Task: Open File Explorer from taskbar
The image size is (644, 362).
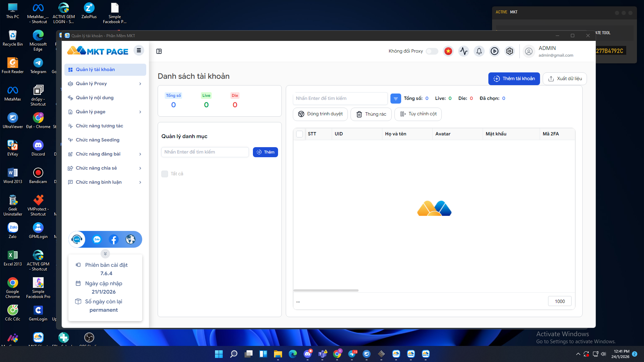Action: (x=278, y=354)
